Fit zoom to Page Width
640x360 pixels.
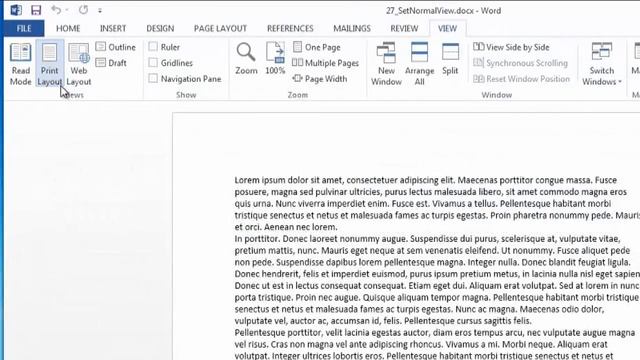[x=320, y=79]
